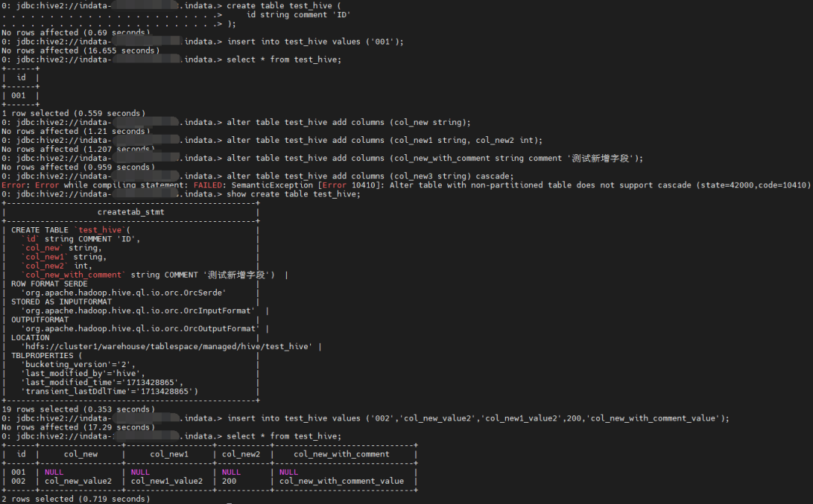Click the text 'id string comment 'ID''
The image size is (813, 504).
(x=298, y=15)
